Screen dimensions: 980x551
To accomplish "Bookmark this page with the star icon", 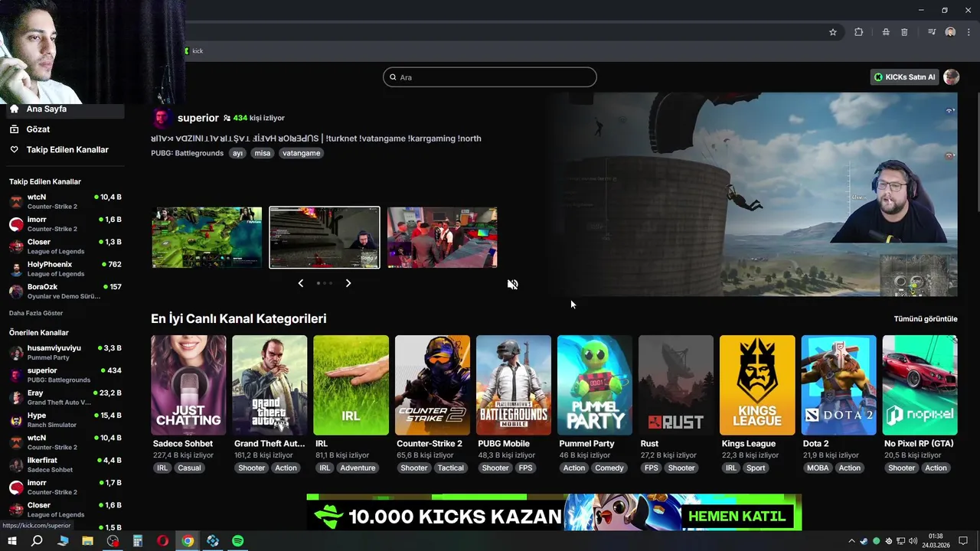I will pyautogui.click(x=833, y=32).
